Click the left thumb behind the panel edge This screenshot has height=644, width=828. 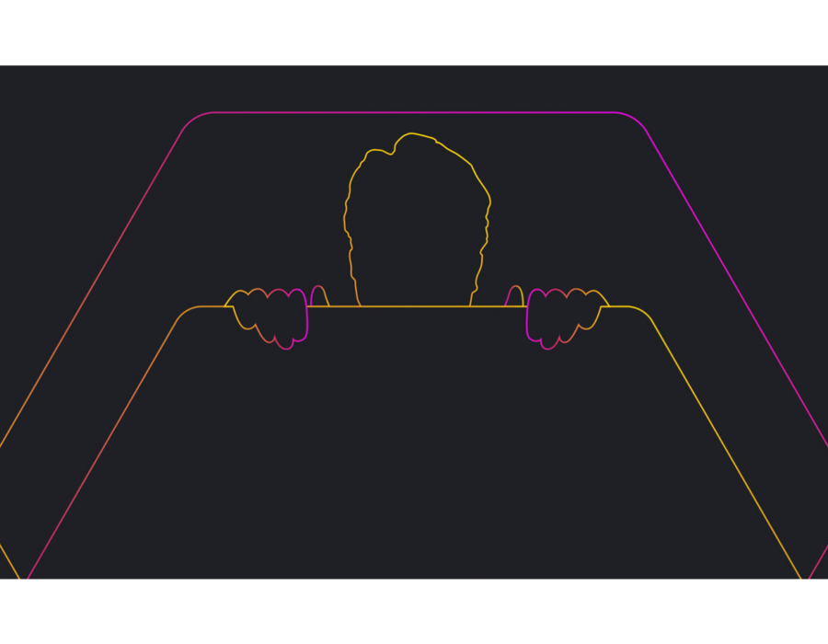(319, 296)
